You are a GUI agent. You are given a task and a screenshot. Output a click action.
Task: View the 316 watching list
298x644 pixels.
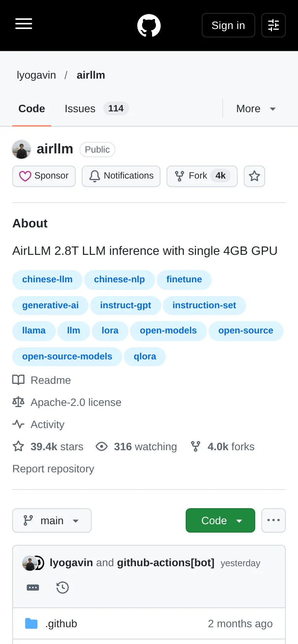pyautogui.click(x=136, y=447)
